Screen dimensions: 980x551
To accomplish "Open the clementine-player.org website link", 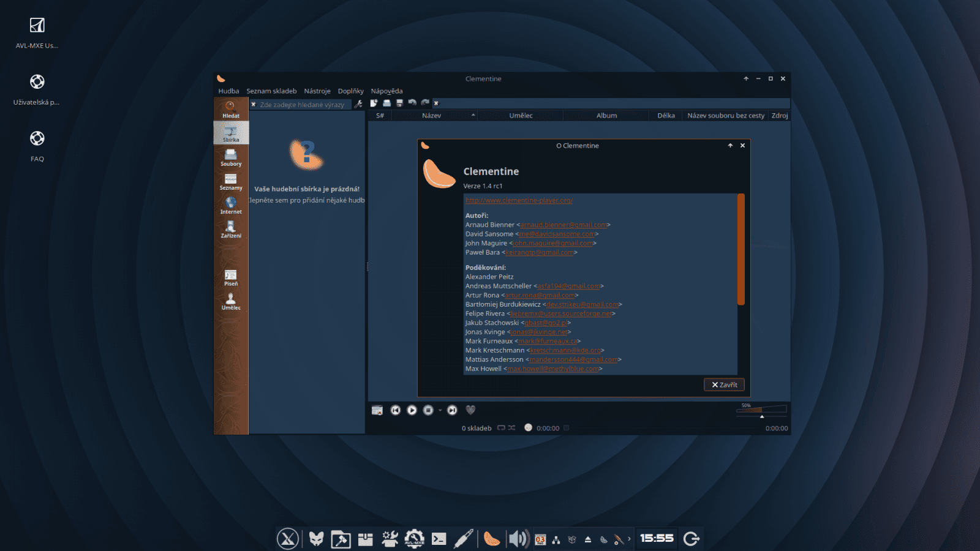I will point(518,200).
